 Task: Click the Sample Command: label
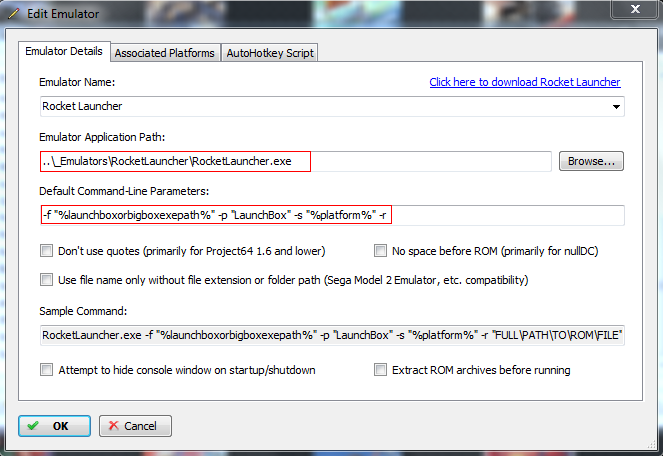tap(83, 311)
